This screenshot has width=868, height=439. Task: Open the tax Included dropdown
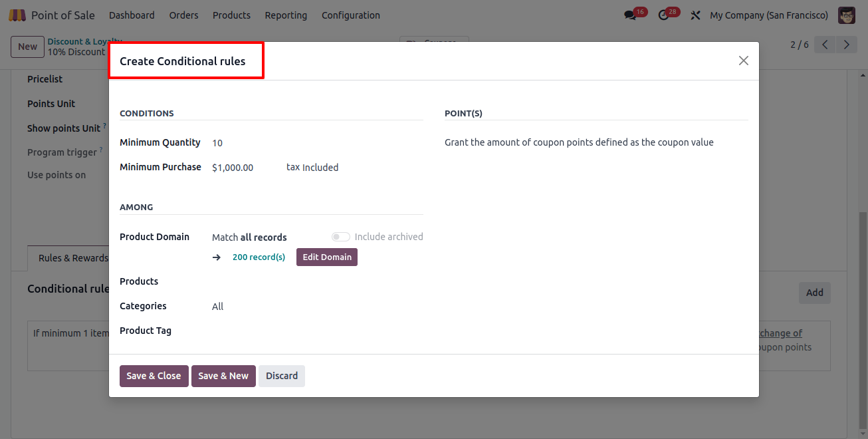[320, 168]
